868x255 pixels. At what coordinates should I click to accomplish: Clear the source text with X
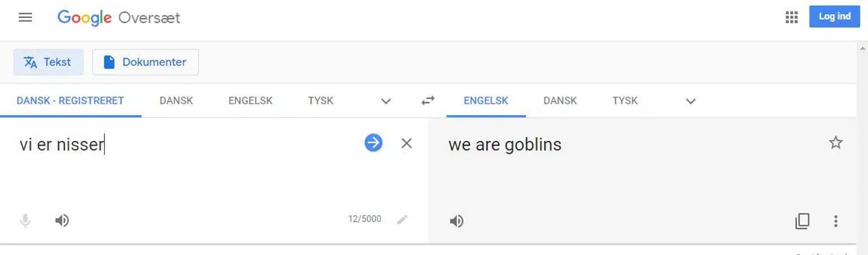pyautogui.click(x=407, y=143)
